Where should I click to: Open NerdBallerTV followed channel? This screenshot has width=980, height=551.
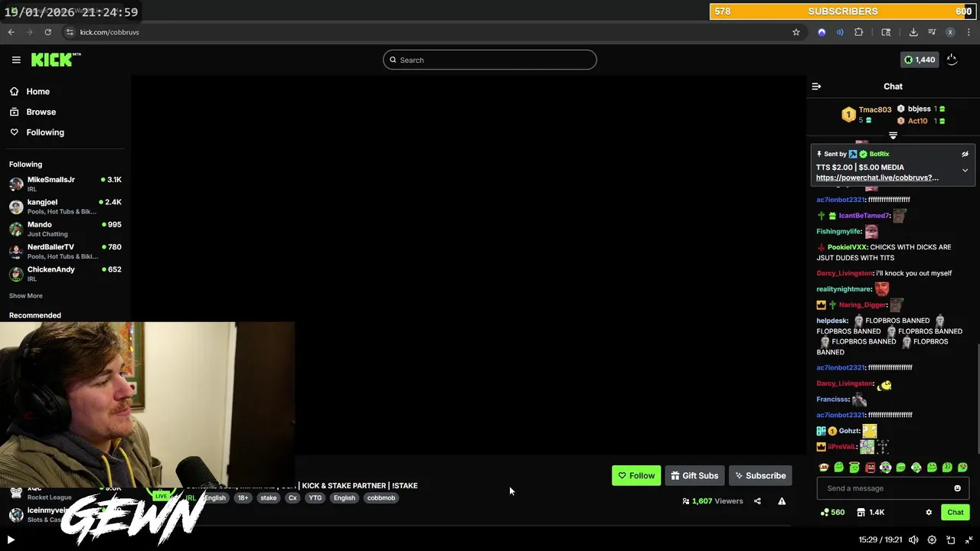65,251
